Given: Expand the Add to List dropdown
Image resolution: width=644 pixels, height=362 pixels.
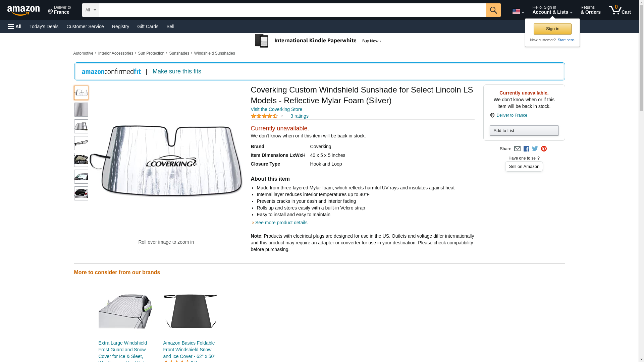Looking at the screenshot, I should pyautogui.click(x=524, y=130).
